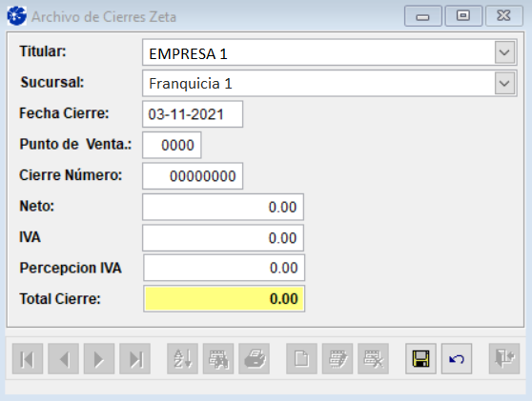Go to the previous record

tap(64, 359)
